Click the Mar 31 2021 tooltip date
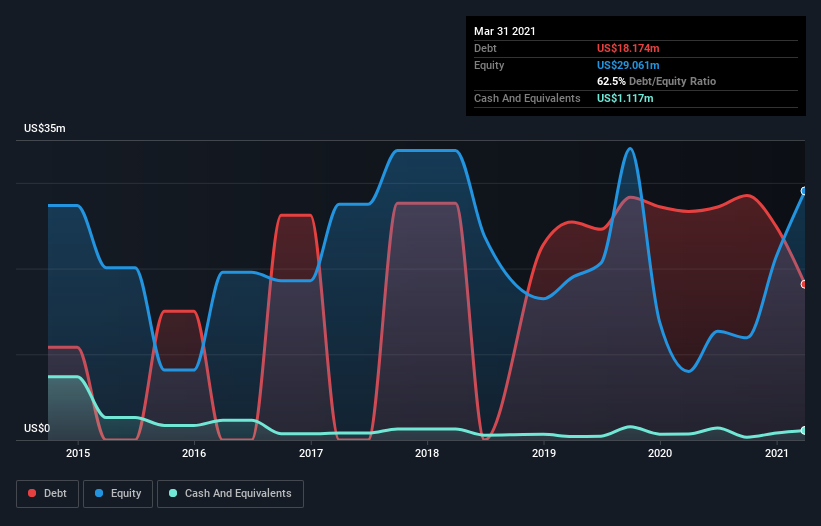Image resolution: width=821 pixels, height=526 pixels. point(505,31)
